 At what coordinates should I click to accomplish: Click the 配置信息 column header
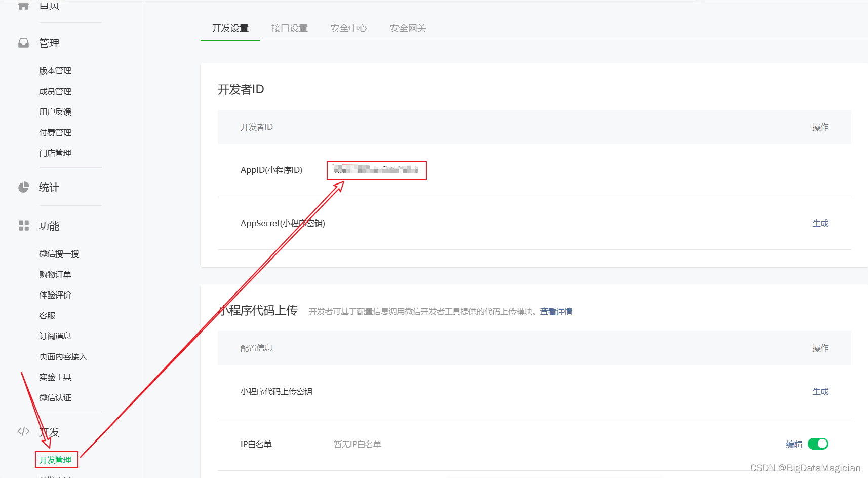[x=256, y=348]
